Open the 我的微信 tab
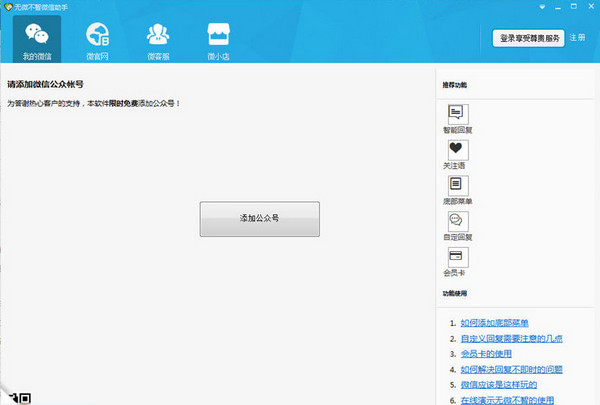 coord(38,40)
